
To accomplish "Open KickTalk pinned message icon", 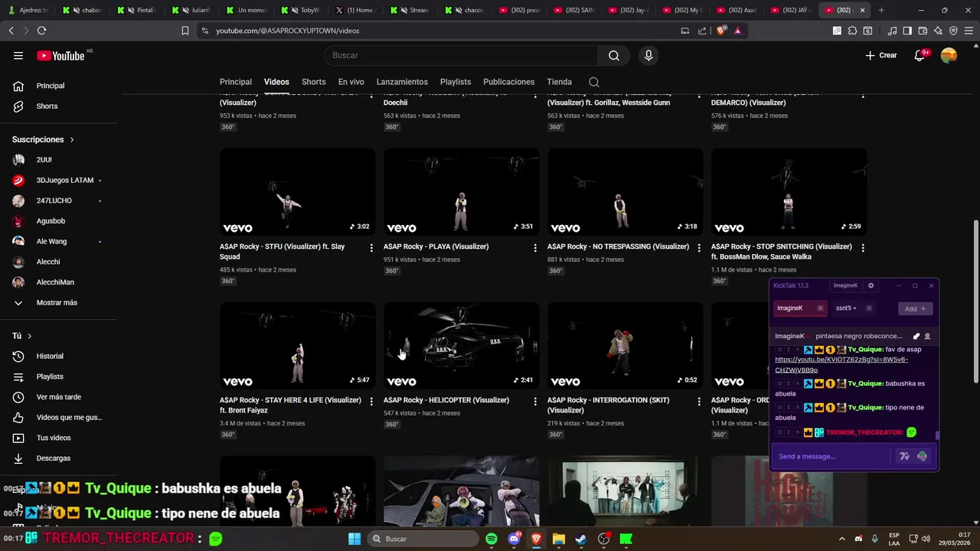I will [916, 336].
